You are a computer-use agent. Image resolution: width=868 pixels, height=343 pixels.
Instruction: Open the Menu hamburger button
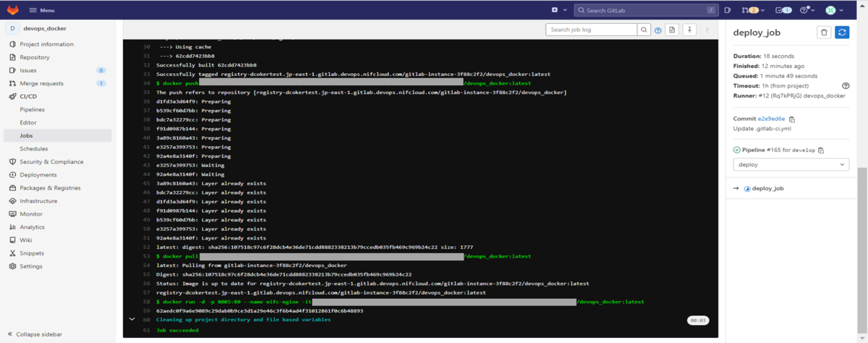tap(41, 10)
